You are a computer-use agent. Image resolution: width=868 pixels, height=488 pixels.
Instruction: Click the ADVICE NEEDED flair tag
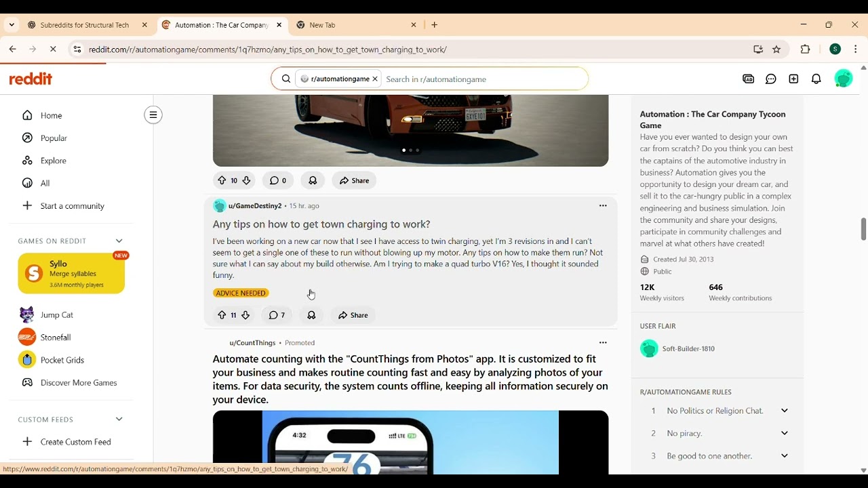coord(241,293)
